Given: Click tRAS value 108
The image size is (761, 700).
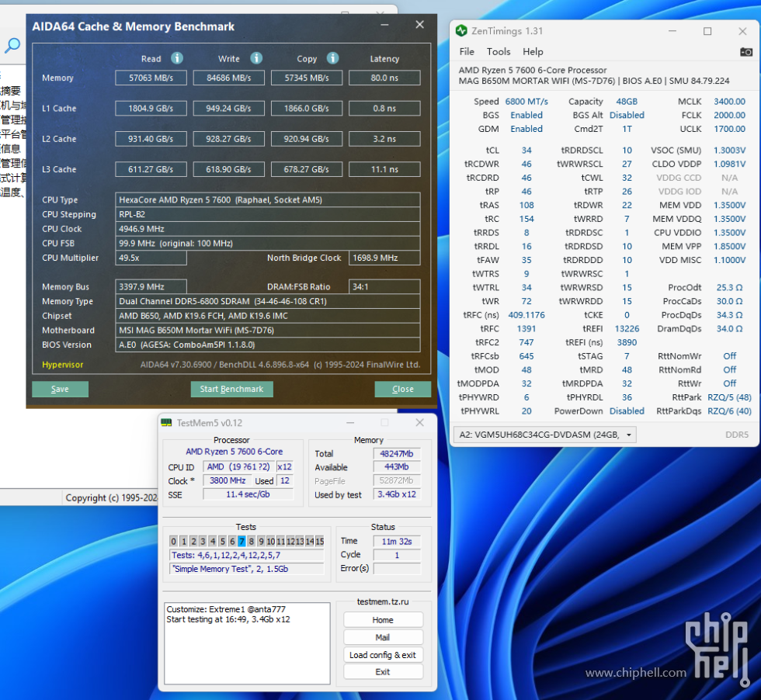Looking at the screenshot, I should tap(526, 205).
